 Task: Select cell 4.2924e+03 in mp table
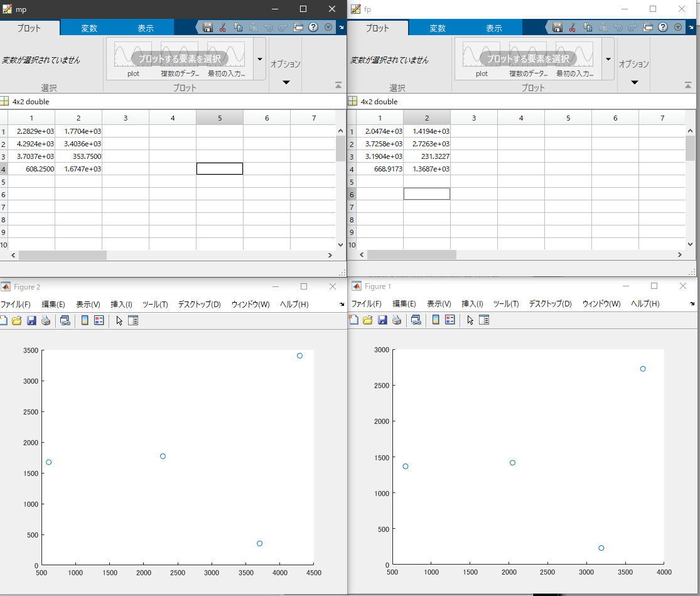[x=31, y=144]
